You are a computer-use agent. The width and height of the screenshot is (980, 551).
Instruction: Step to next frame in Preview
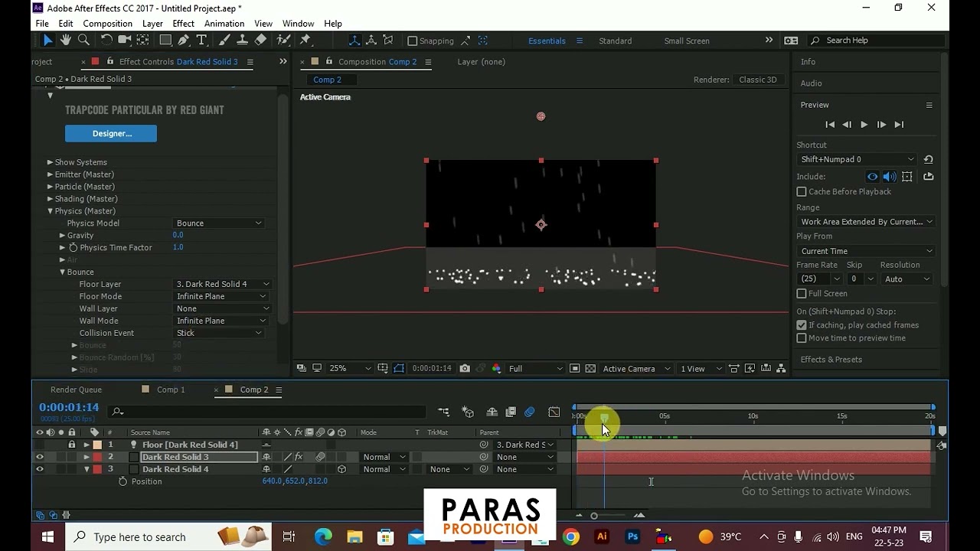[x=881, y=124]
